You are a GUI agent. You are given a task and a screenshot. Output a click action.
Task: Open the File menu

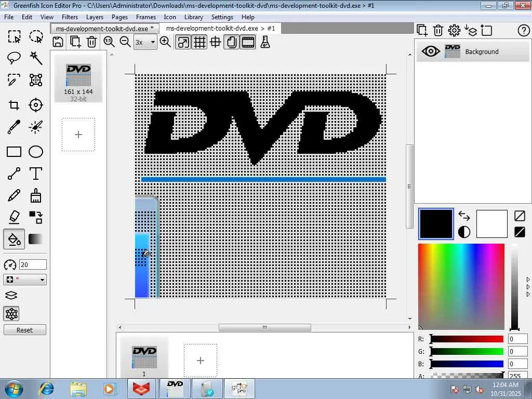pos(9,17)
